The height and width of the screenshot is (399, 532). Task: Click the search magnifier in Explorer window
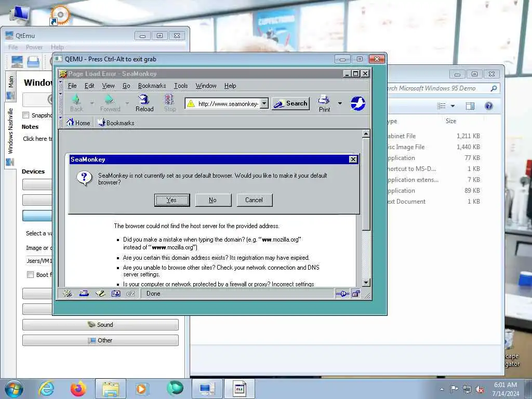click(x=494, y=88)
